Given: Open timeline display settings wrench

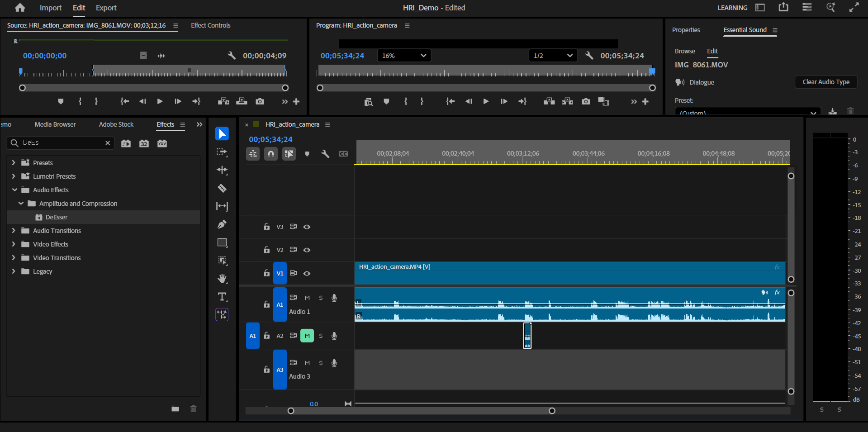Looking at the screenshot, I should 325,154.
